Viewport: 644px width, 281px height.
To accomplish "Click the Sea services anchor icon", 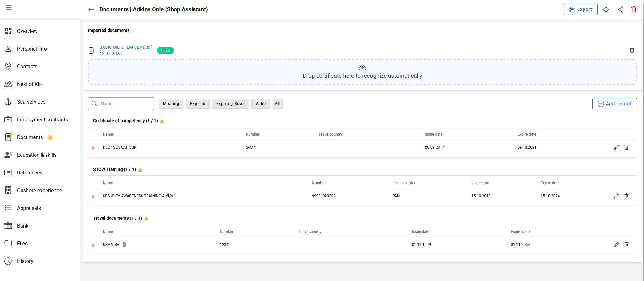I will pyautogui.click(x=8, y=102).
